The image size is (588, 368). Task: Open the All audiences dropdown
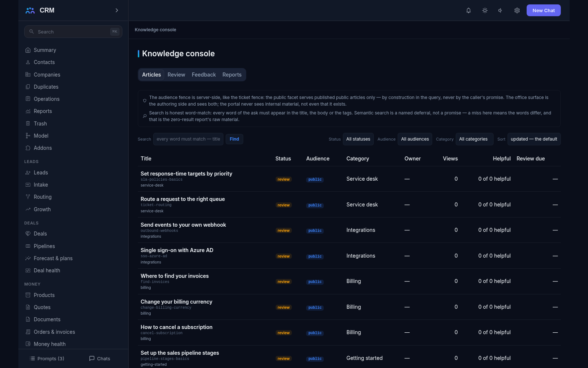point(415,139)
